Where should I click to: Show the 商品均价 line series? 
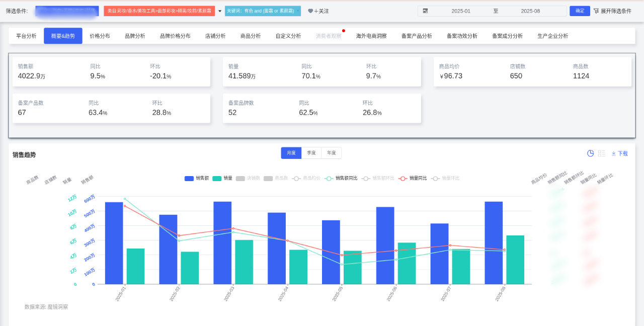coord(306,178)
